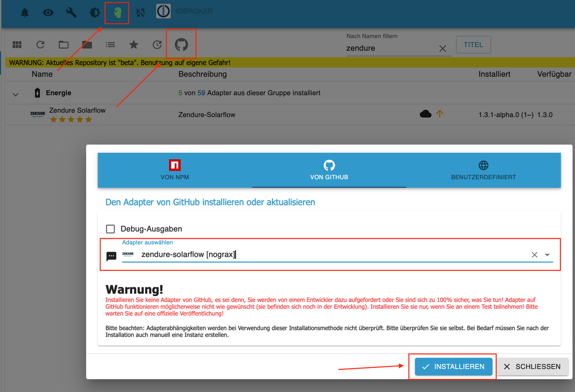The width and height of the screenshot is (575, 392).
Task: Open GitHub install icon in toolbar
Action: 181,45
